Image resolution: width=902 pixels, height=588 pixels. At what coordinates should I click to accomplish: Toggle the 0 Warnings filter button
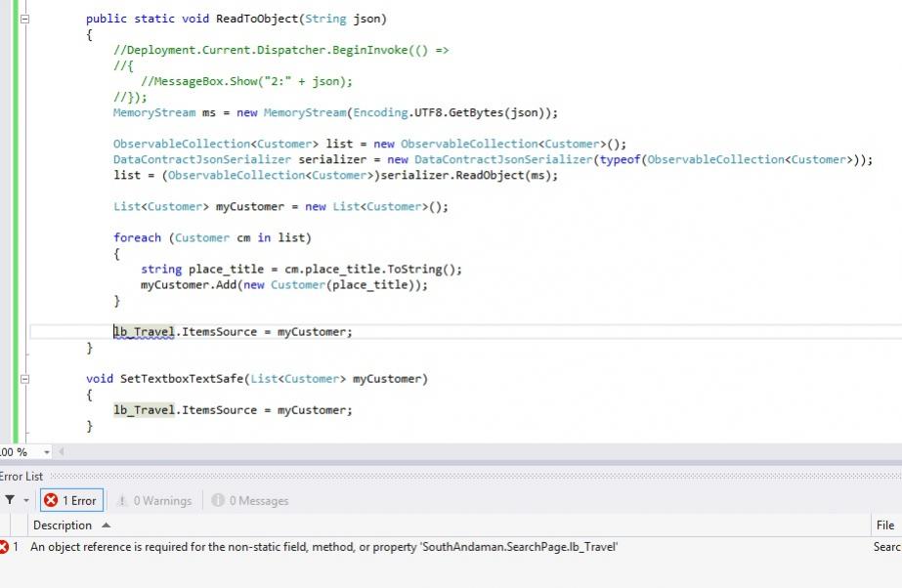pos(154,501)
